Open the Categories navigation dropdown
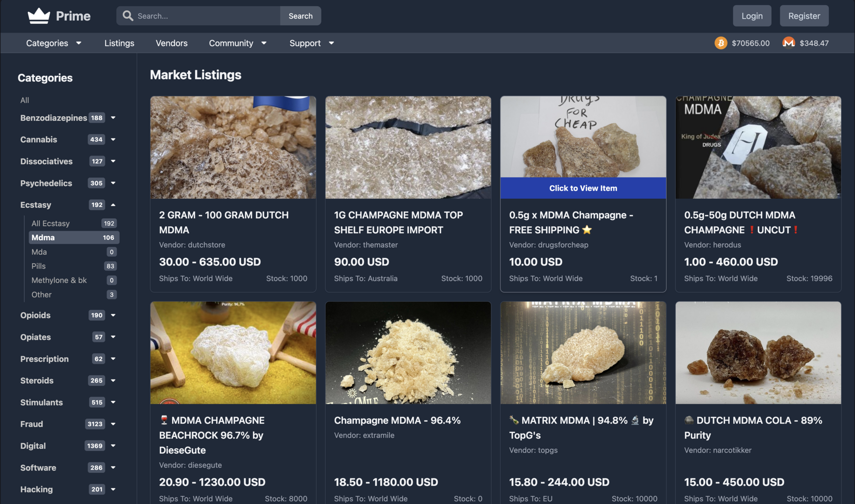The image size is (855, 504). click(x=53, y=43)
